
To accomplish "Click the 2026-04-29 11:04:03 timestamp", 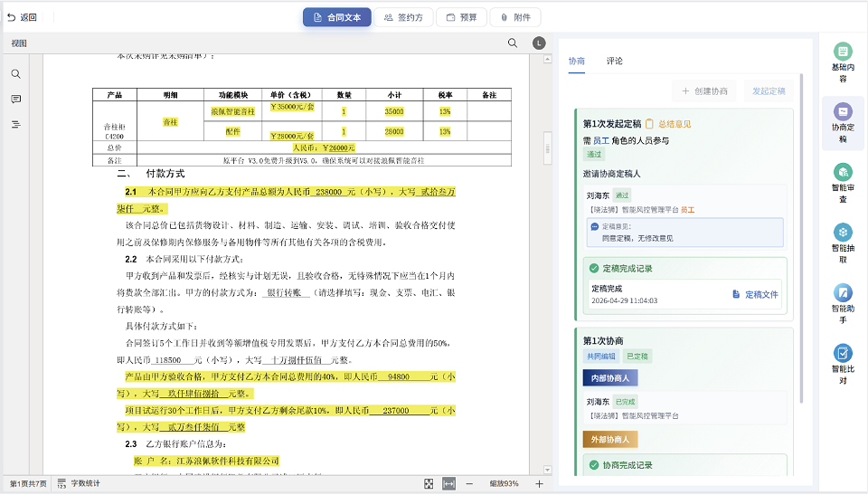I will [624, 301].
